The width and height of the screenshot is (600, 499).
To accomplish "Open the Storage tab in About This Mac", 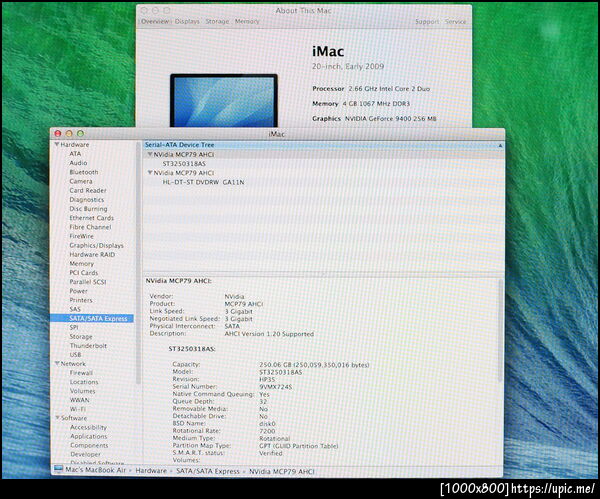I will tap(217, 21).
